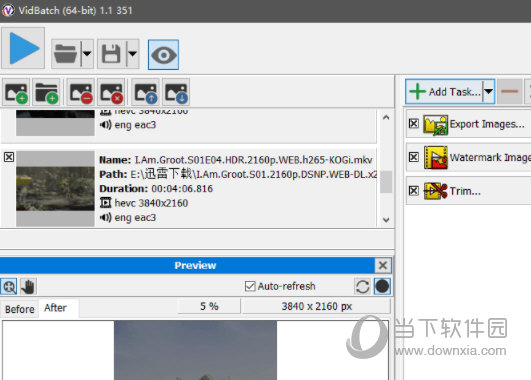Add video files with green plus icon
531x380 pixels.
pos(16,92)
